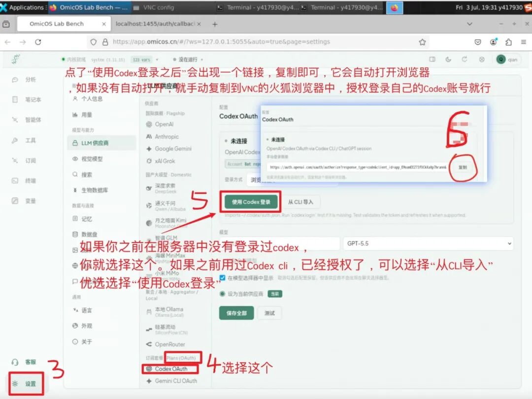Select the 深度求索 DeepSeek provider
The height and width of the screenshot is (399, 532).
[x=162, y=188]
